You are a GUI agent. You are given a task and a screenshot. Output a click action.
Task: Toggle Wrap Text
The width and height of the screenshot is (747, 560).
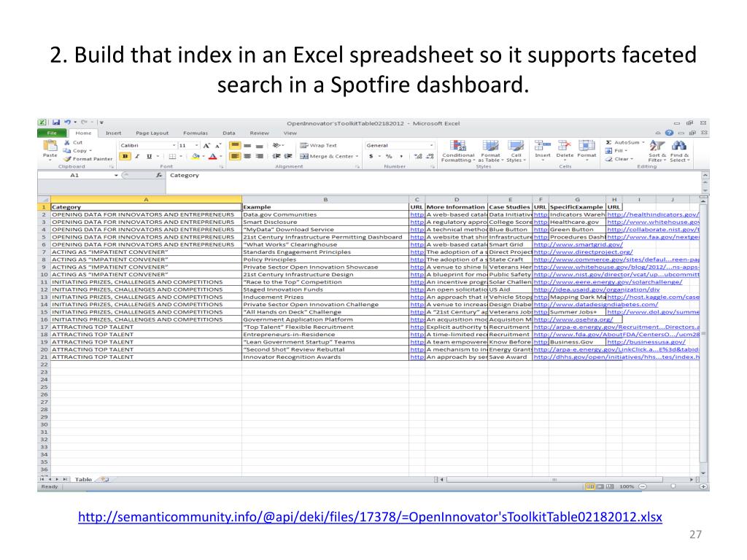(318, 145)
